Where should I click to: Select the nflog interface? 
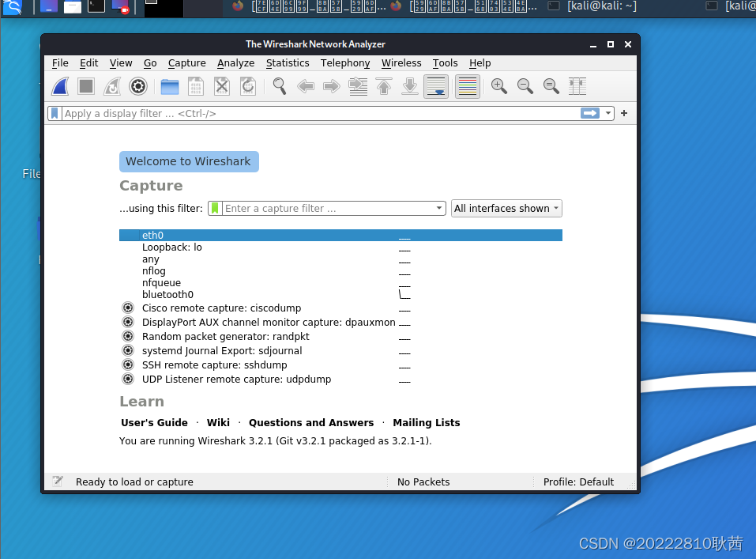[340, 271]
